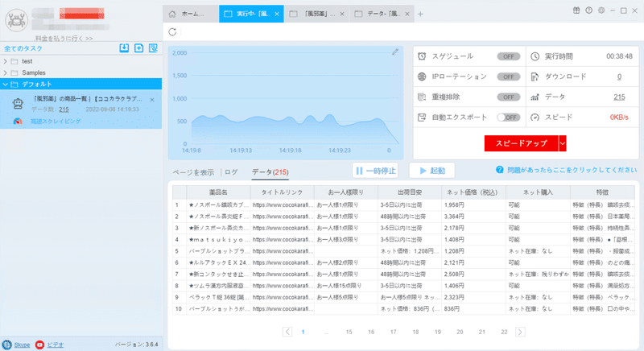Click the YouTube ビデオ icon
The width and height of the screenshot is (644, 351).
coord(39,345)
